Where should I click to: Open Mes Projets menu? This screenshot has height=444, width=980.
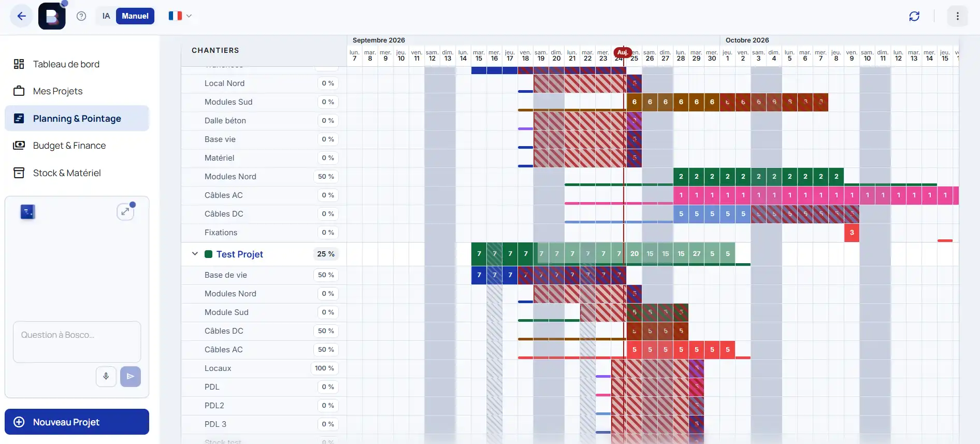pos(77,91)
